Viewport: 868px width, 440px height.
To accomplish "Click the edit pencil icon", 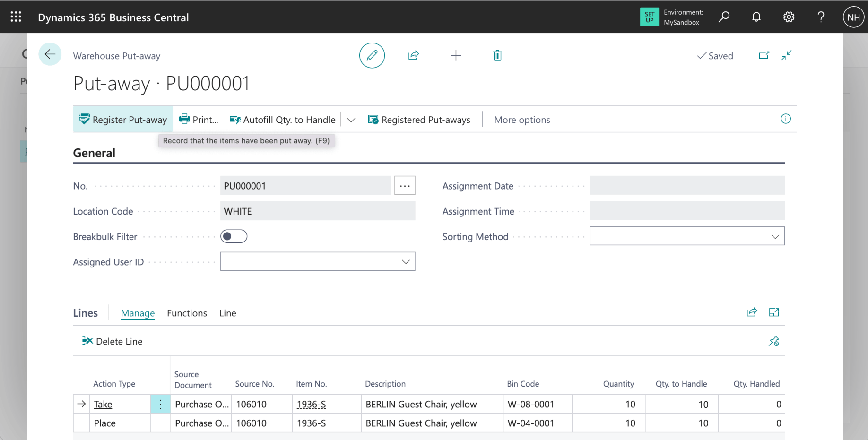I will pyautogui.click(x=372, y=56).
